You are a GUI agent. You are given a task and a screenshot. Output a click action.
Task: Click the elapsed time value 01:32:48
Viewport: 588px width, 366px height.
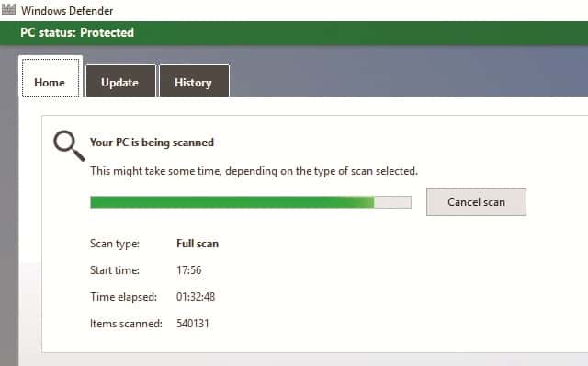196,297
